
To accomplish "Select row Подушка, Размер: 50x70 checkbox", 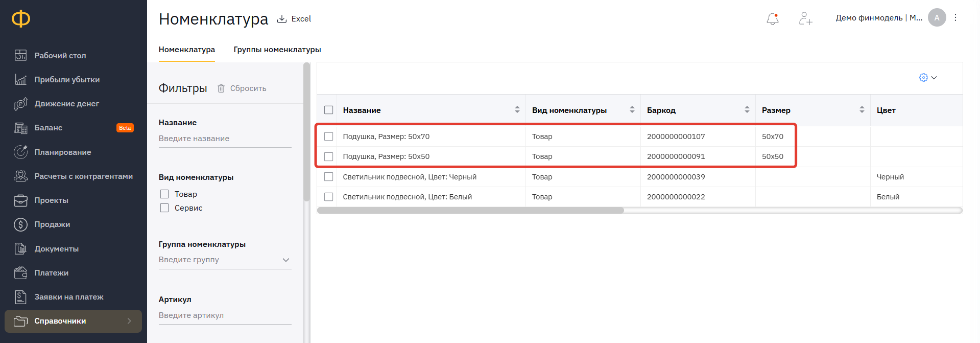I will [x=328, y=136].
